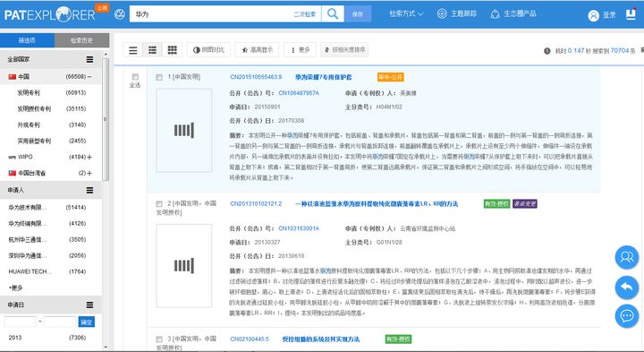Click thumbnail image of result 2
This screenshot has width=644, height=352.
184,266
